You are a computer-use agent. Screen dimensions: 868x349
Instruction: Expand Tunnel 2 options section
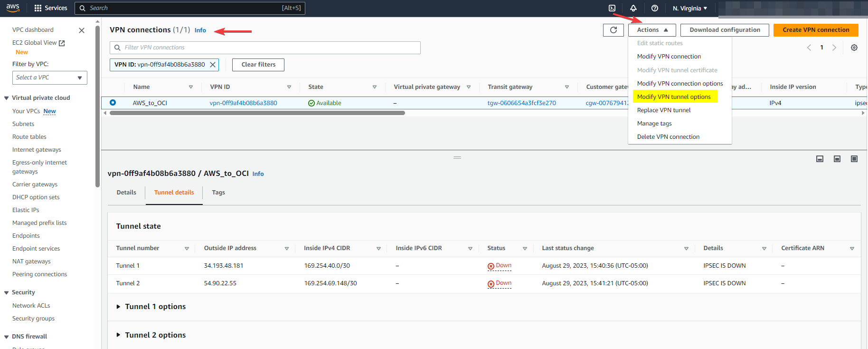tap(119, 335)
